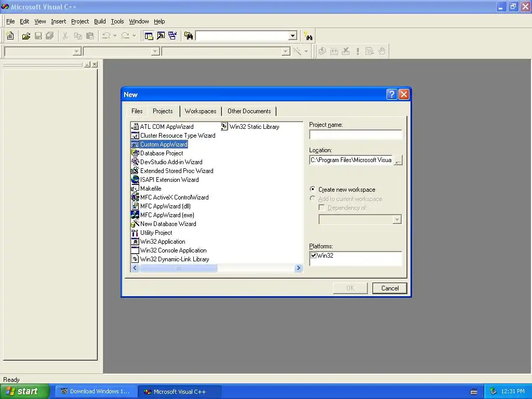
Task: Select ISAPI Extension Wizard
Action: (x=165, y=179)
